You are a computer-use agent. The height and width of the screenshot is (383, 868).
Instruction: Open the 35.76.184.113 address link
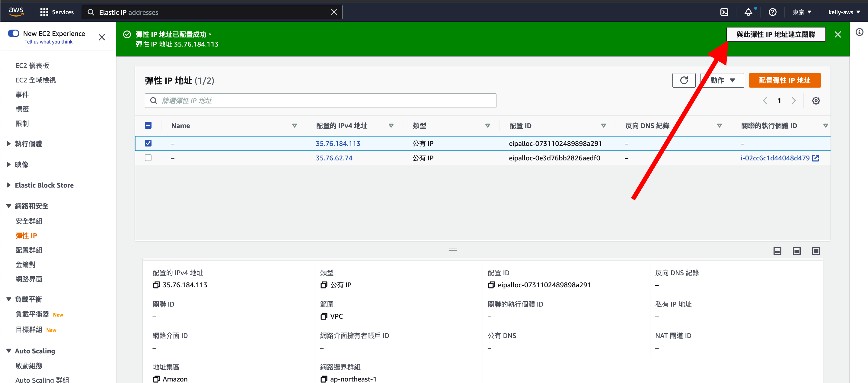[338, 143]
